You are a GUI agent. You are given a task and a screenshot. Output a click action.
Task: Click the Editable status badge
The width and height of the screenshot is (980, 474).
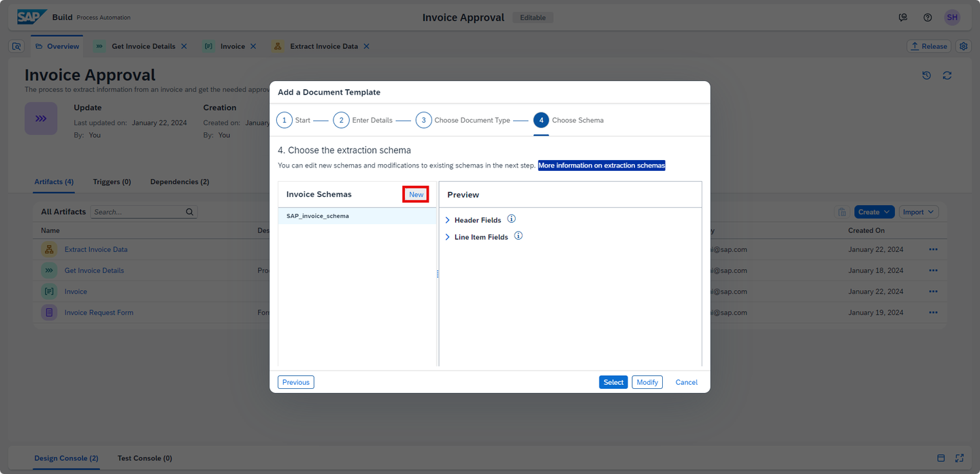click(x=533, y=18)
